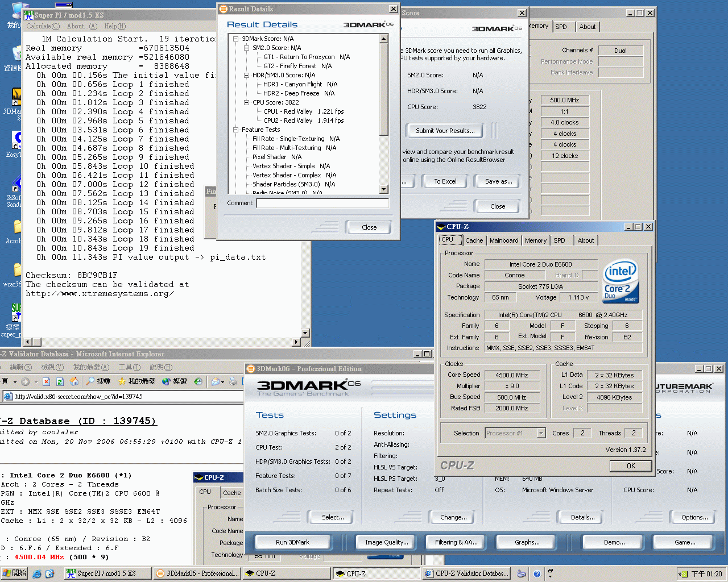The width and height of the screenshot is (728, 582).
Task: Click the second quick launch icon beside Internet Explorer
Action: point(49,574)
